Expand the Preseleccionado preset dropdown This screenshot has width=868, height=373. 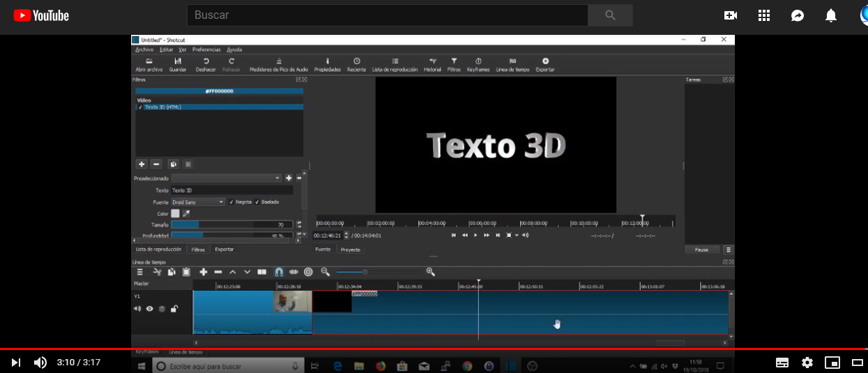coord(226,178)
